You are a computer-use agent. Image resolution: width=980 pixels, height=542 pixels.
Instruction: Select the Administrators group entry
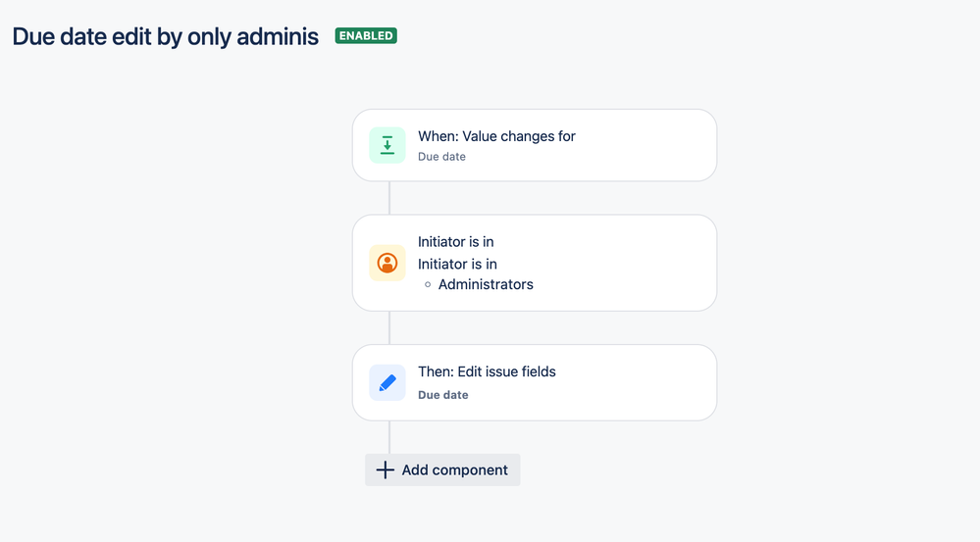(x=486, y=284)
